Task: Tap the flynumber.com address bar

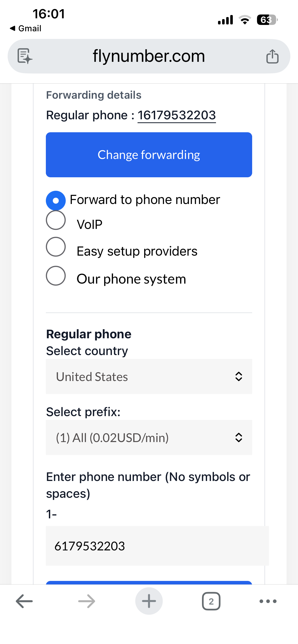Action: 149,56
